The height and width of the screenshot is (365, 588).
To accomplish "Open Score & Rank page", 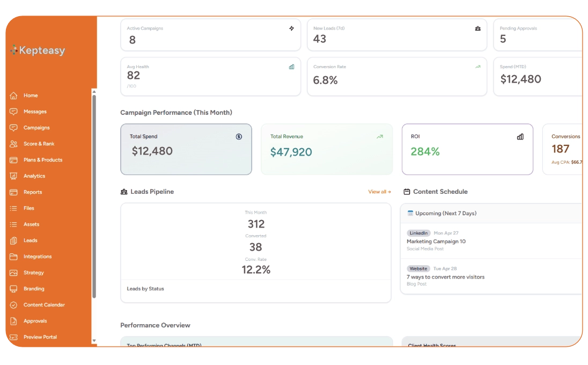I will pos(39,144).
